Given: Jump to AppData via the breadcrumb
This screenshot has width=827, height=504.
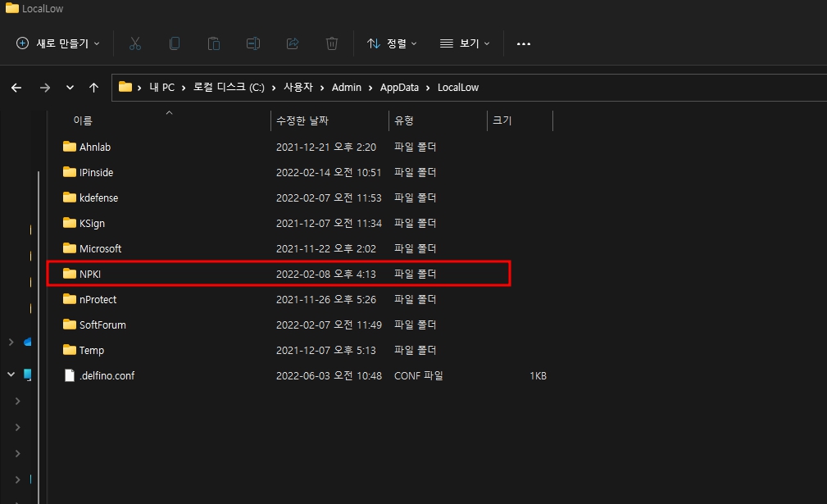Looking at the screenshot, I should (x=399, y=87).
